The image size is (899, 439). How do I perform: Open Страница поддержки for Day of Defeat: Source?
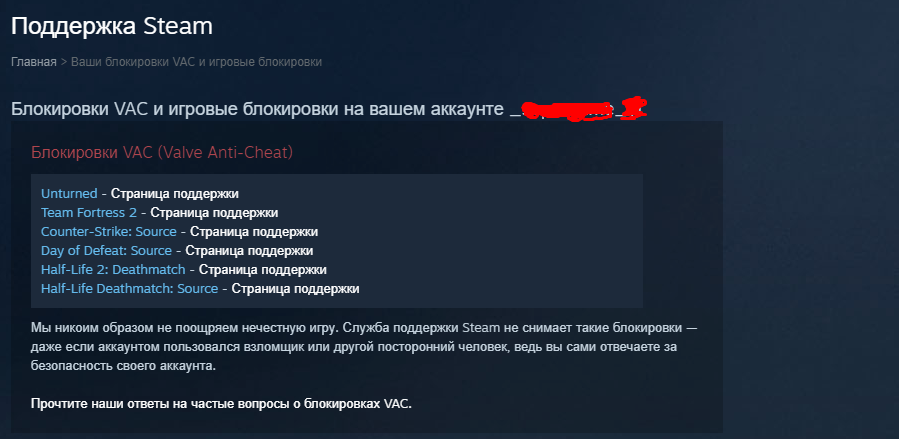point(249,250)
